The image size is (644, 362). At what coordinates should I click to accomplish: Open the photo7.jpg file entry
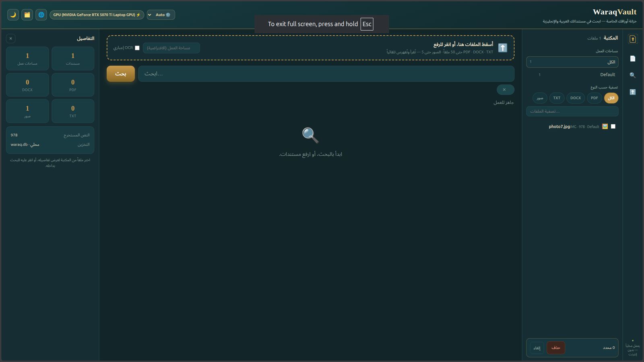pos(572,126)
